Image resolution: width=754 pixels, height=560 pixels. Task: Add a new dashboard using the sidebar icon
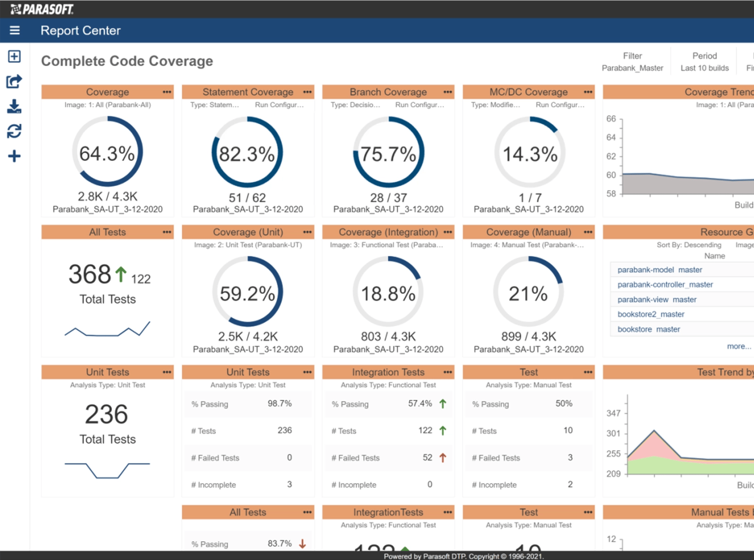[14, 56]
